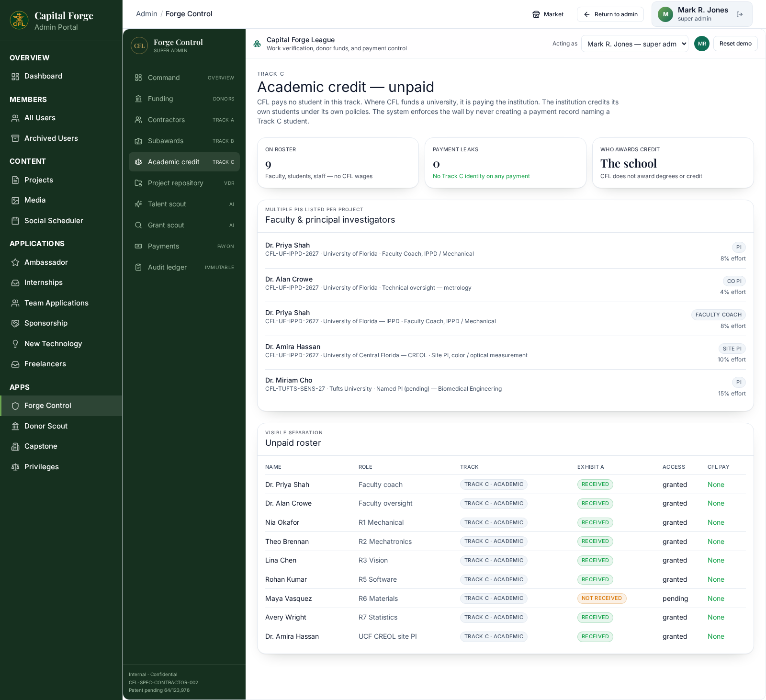Click the R3 Vision role cell
This screenshot has height=700, width=766.
pos(373,560)
